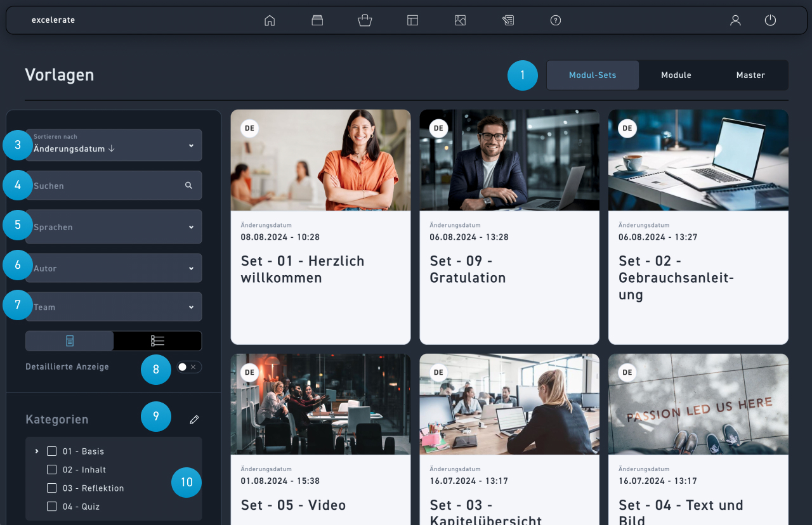Expand the 01 - Basis tree arrow
Screen dimensions: 812x525
pyautogui.click(x=37, y=451)
